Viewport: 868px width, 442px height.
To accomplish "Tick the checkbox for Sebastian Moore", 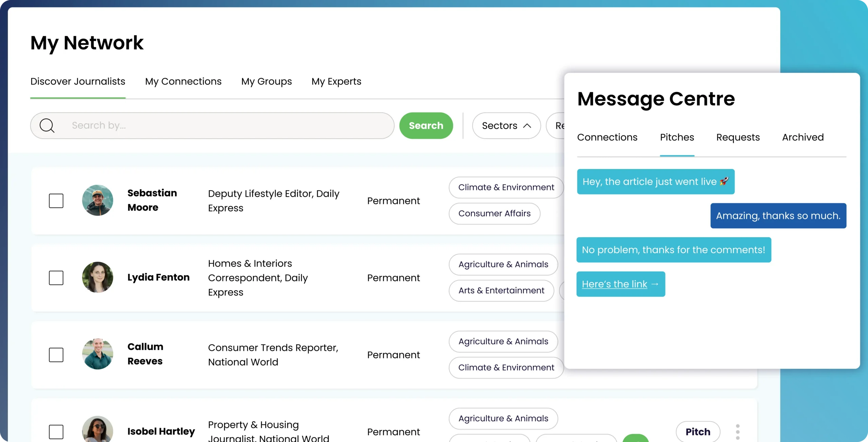I will [56, 201].
